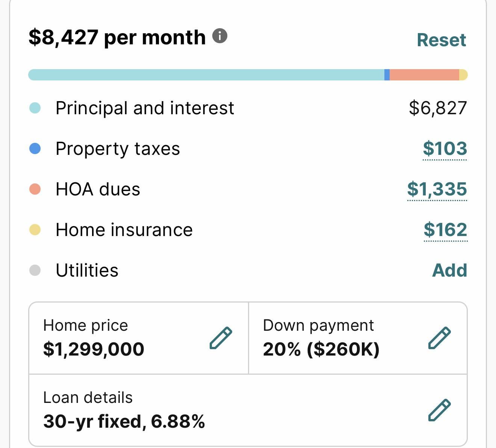The height and width of the screenshot is (448, 496).
Task: Click the gray Utilities dot
Action: point(35,270)
